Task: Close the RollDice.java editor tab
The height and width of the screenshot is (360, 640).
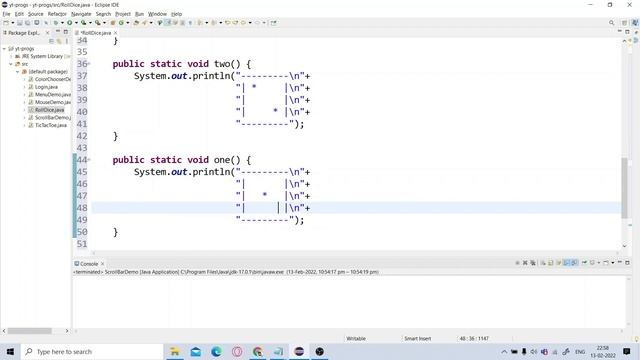Action: click(x=116, y=33)
